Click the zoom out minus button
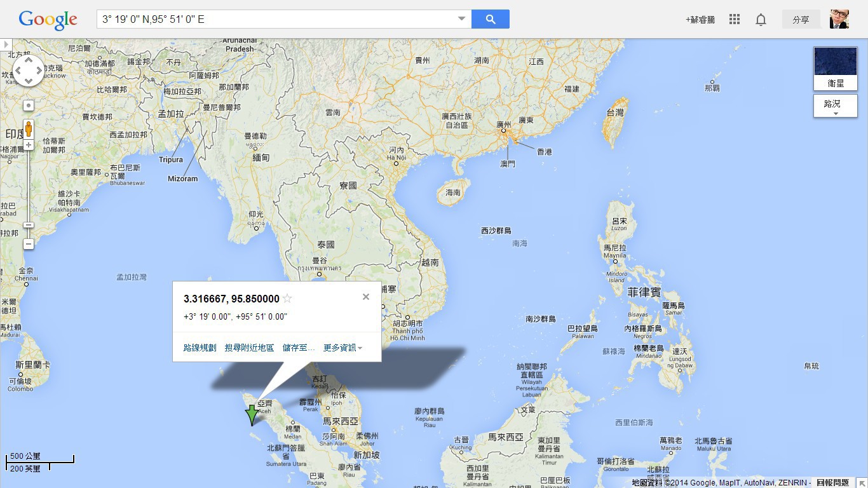Viewport: 868px width, 488px height. point(29,244)
